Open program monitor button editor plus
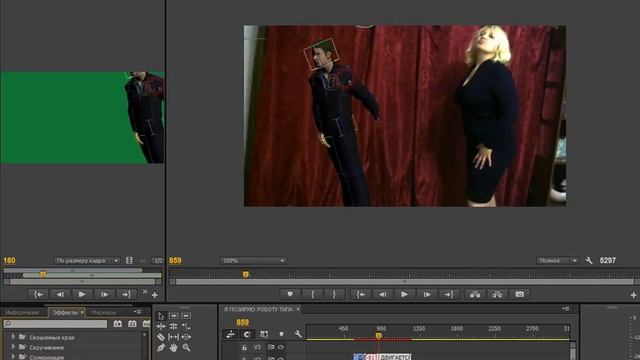The width and height of the screenshot is (640, 360). [633, 295]
